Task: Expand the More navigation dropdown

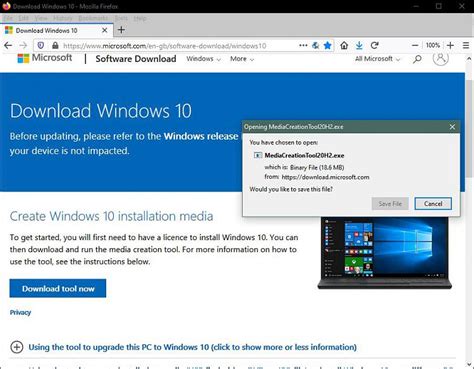Action: coord(242,59)
